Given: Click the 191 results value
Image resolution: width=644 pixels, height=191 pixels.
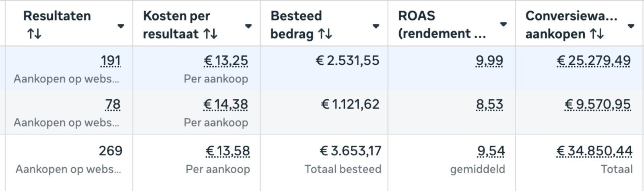Looking at the screenshot, I should tap(111, 61).
